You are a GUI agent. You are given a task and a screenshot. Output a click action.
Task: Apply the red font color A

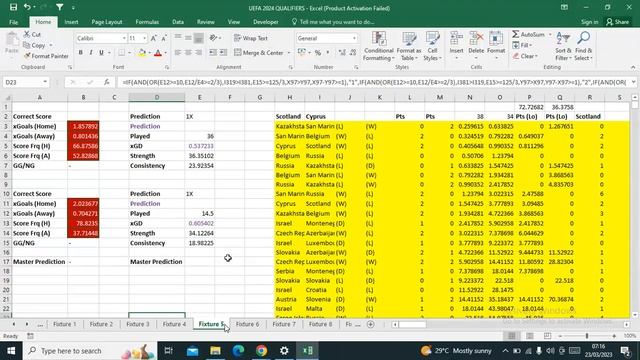pyautogui.click(x=158, y=53)
